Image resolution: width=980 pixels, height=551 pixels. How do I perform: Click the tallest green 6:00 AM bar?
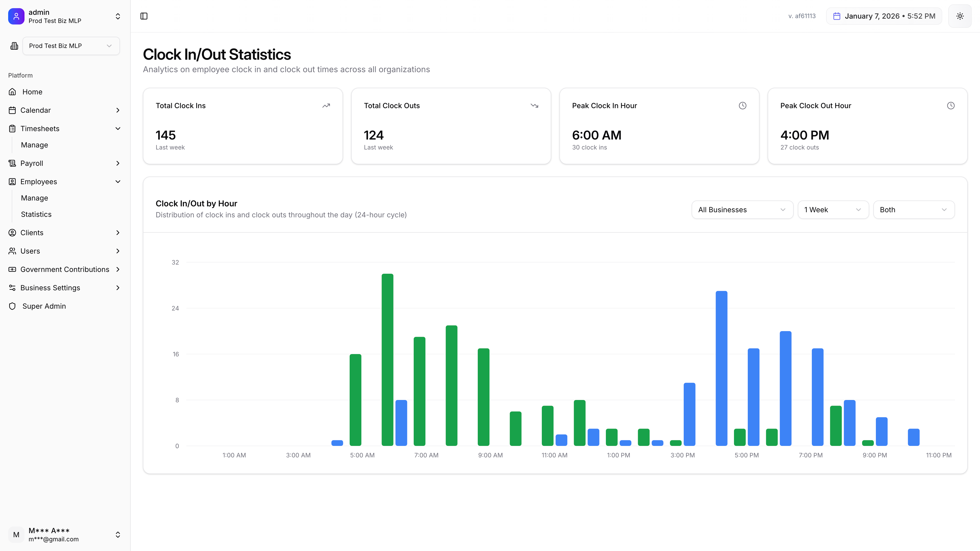[387, 359]
